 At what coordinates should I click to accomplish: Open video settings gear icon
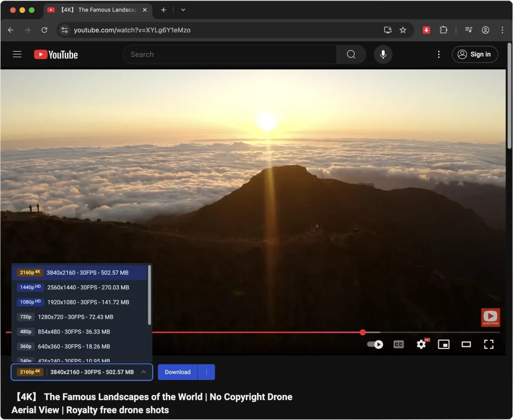421,344
